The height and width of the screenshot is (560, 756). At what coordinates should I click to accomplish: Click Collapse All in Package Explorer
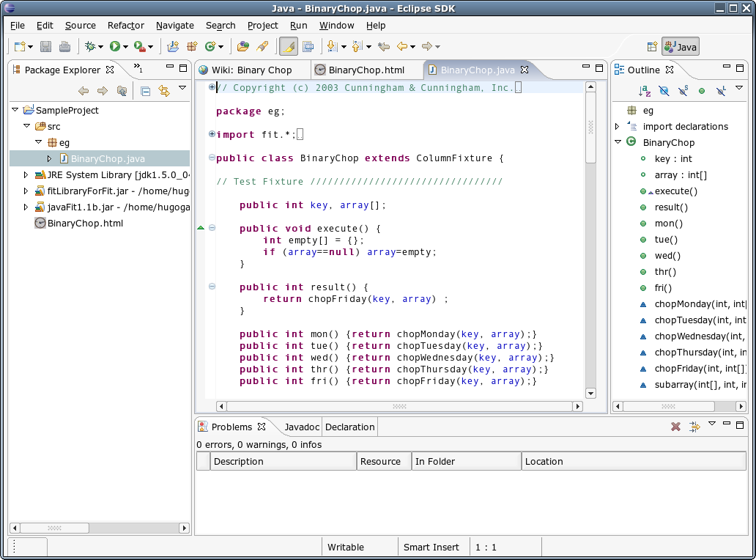point(145,92)
